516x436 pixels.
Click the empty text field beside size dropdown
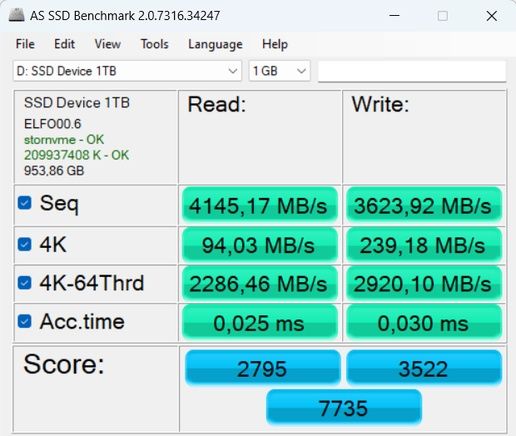coord(412,71)
